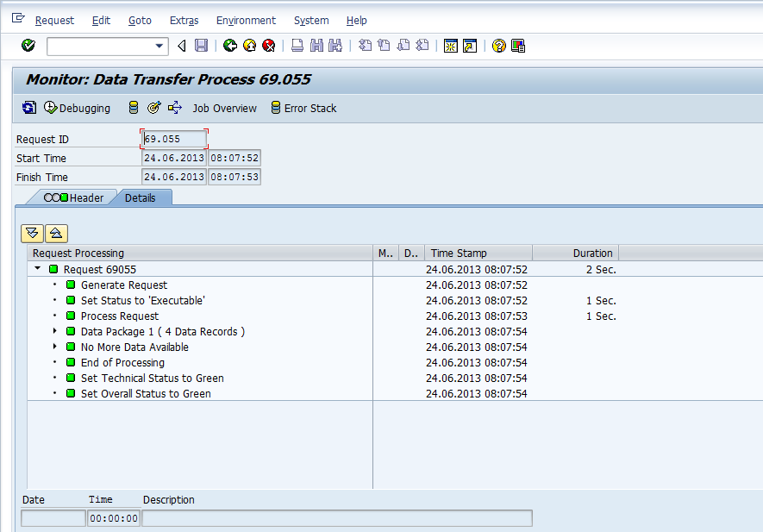This screenshot has width=763, height=532.
Task: Open the Environment menu
Action: click(x=246, y=20)
